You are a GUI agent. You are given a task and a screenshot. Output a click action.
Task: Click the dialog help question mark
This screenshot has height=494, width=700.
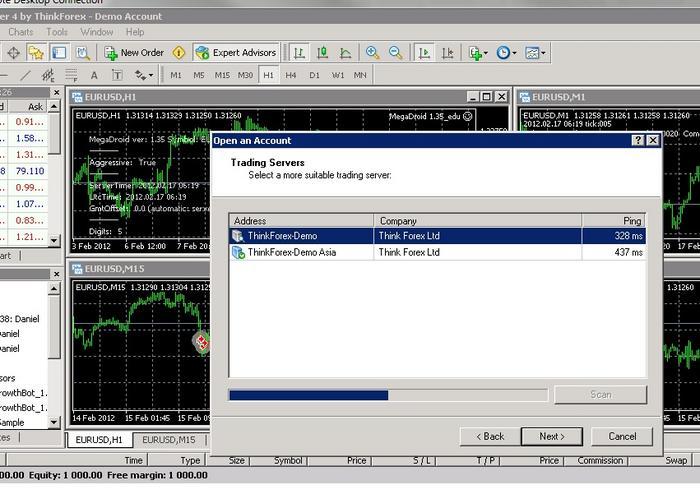pyautogui.click(x=638, y=141)
